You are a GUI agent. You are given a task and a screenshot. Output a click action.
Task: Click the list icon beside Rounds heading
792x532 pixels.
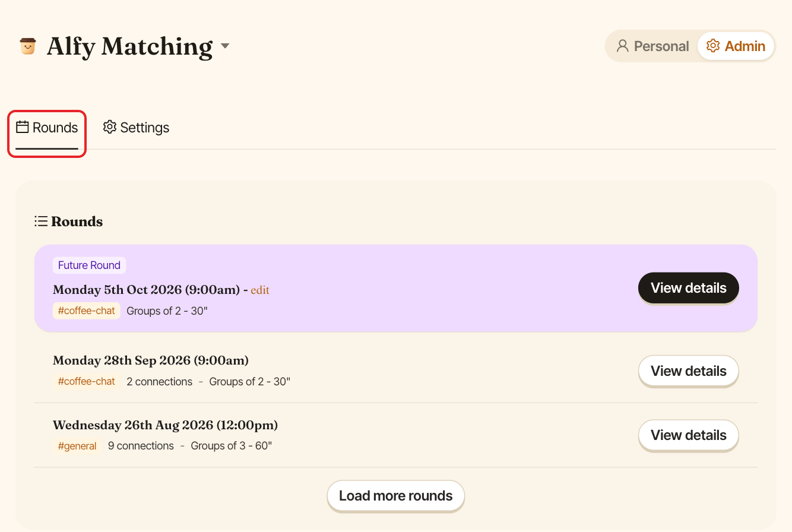pos(41,221)
